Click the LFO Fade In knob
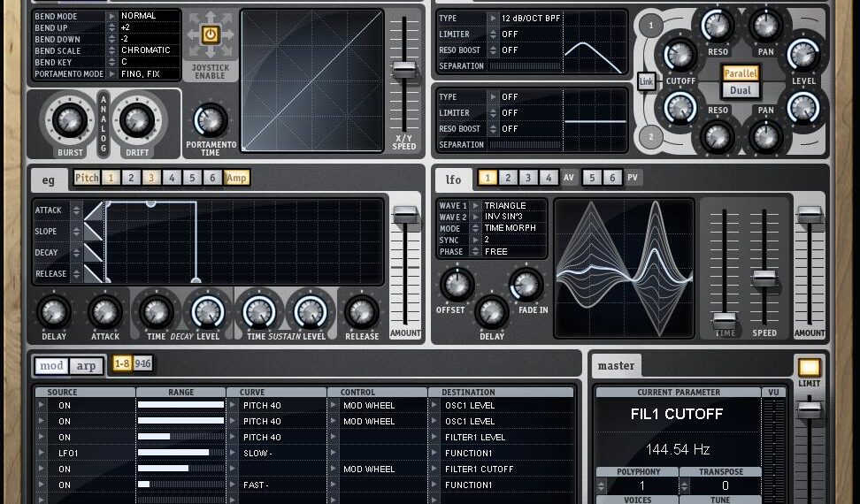This screenshot has height=504, width=860. [x=526, y=285]
